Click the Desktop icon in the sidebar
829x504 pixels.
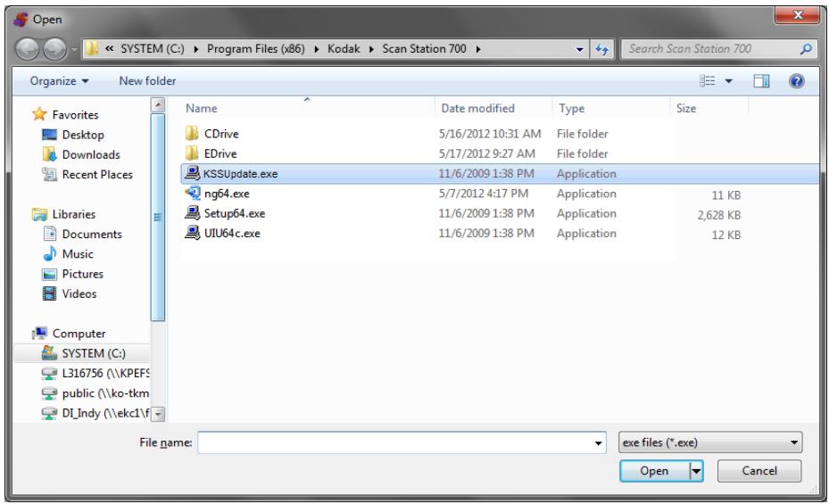49,135
